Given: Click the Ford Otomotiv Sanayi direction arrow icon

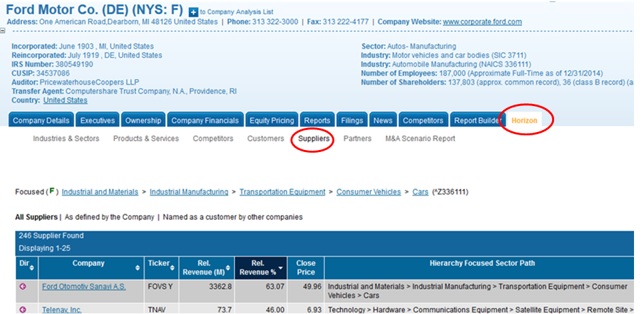Looking at the screenshot, I should coord(23,287).
